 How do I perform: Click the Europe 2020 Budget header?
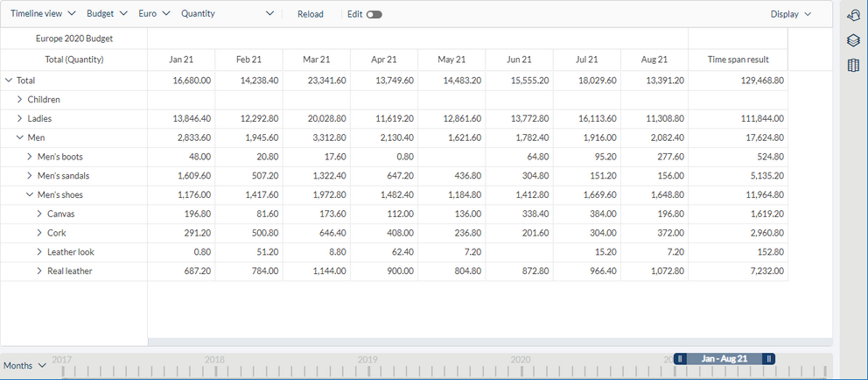click(74, 39)
